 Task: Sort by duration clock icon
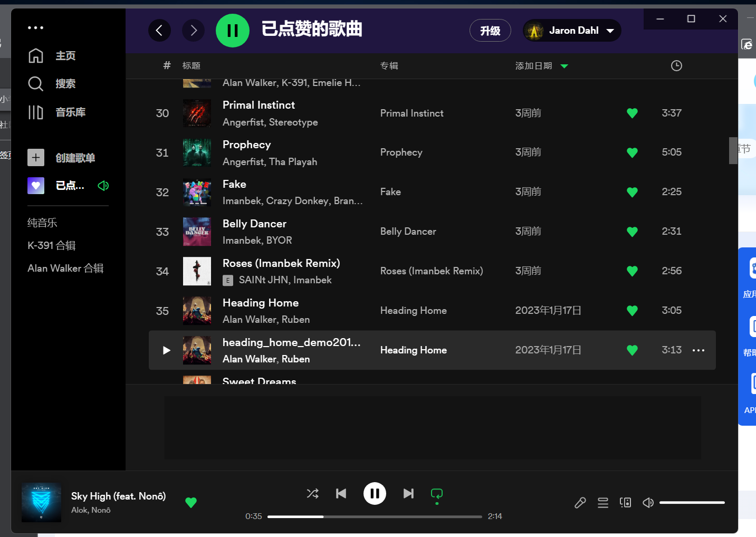[x=676, y=65]
